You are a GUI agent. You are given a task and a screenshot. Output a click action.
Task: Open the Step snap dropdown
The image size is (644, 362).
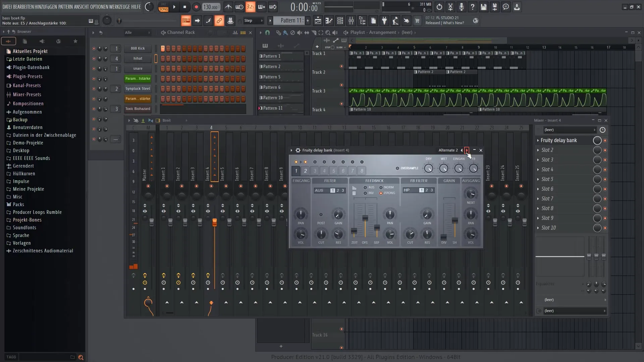(253, 21)
